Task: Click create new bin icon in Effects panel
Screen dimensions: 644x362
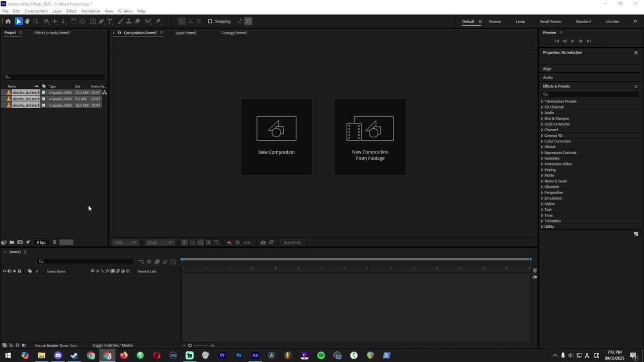Action: [x=636, y=234]
